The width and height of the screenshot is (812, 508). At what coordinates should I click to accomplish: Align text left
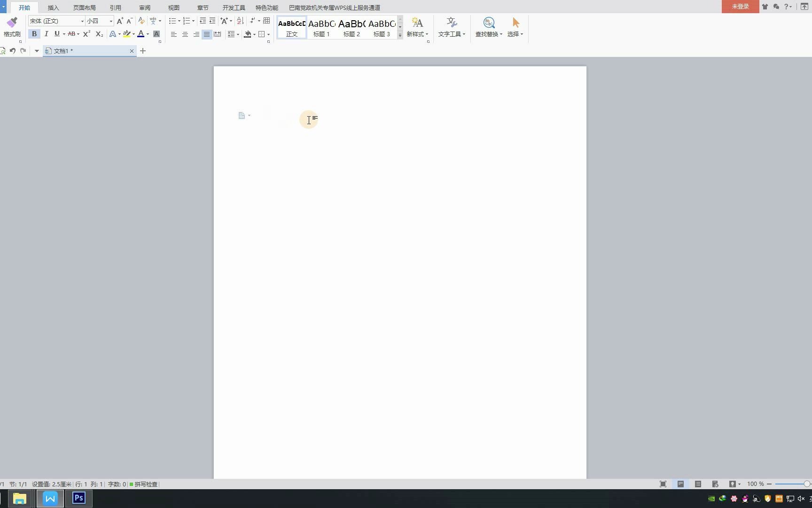(173, 34)
